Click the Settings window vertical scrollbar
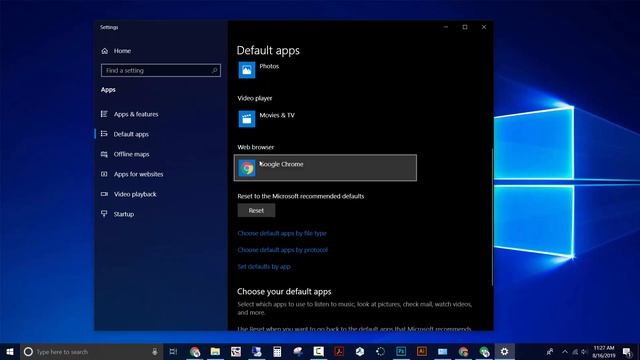 pos(492,216)
